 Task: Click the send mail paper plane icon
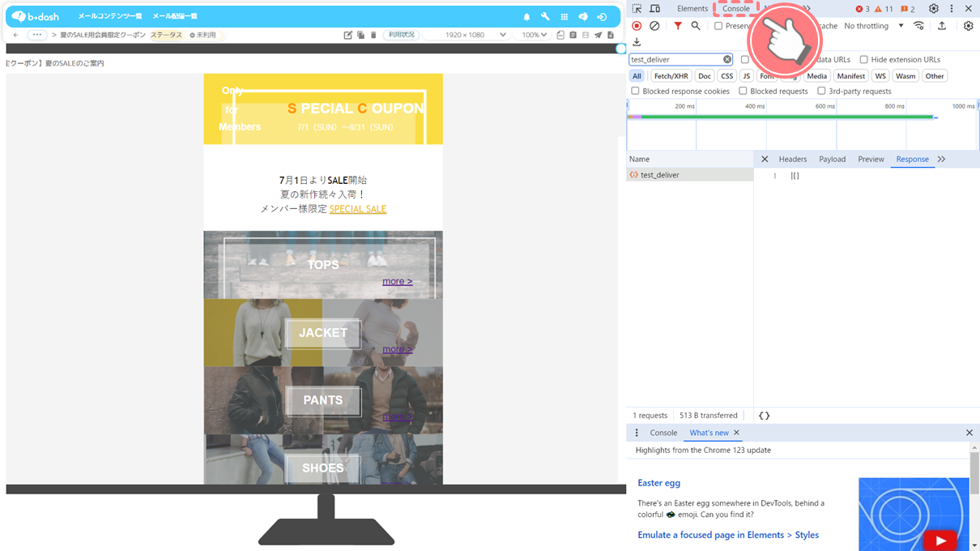(x=599, y=36)
